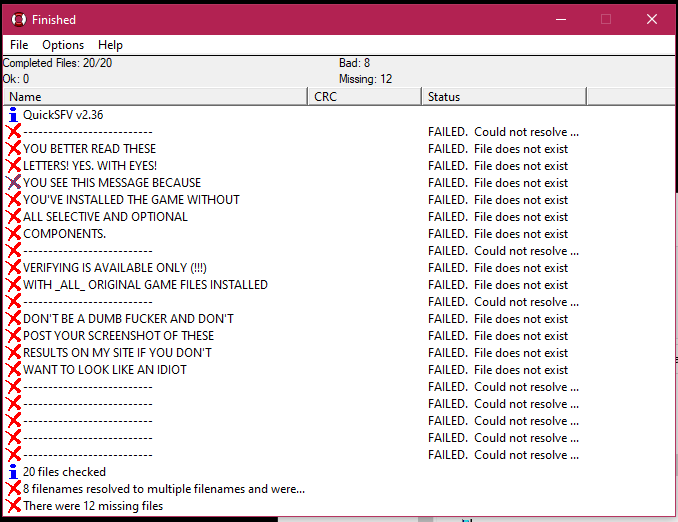Screen dimensions: 678x522
Task: Click blue info icon beside 20 files checked
Action: point(13,472)
